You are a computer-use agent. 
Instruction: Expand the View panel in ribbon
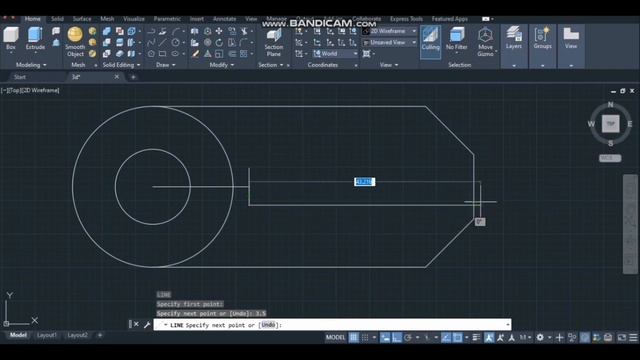[x=389, y=65]
